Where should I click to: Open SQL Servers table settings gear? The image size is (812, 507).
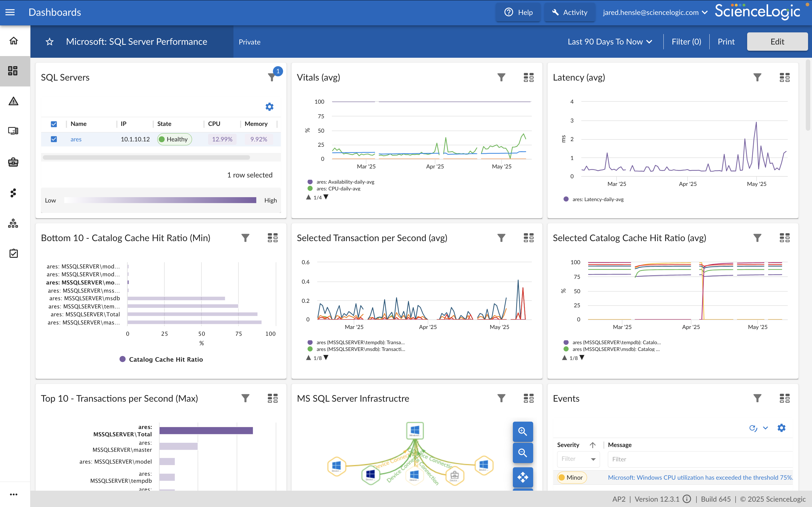(x=270, y=107)
